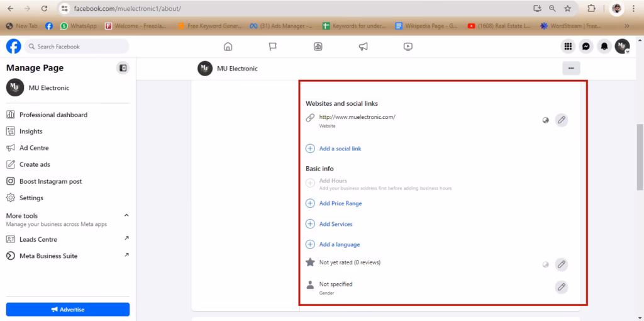
Task: Open Welcome - Freeola bookmark
Action: 137,26
